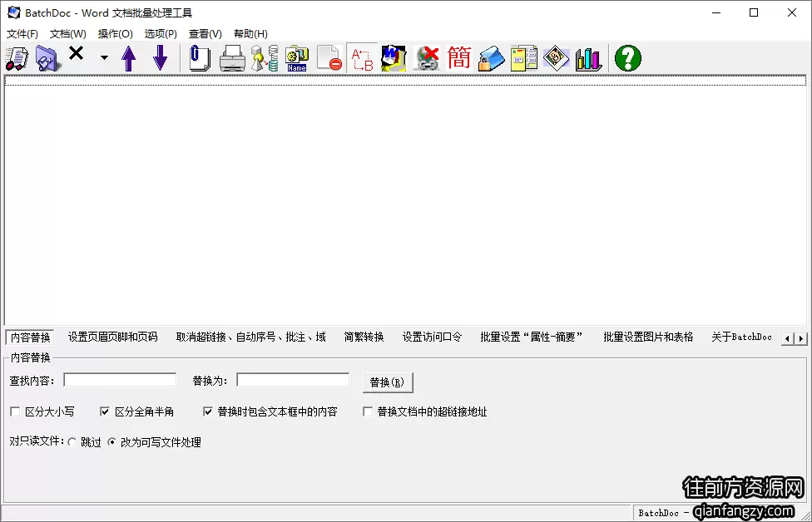Click the Word document W toolbar icon
This screenshot has height=522, width=812.
(x=394, y=58)
